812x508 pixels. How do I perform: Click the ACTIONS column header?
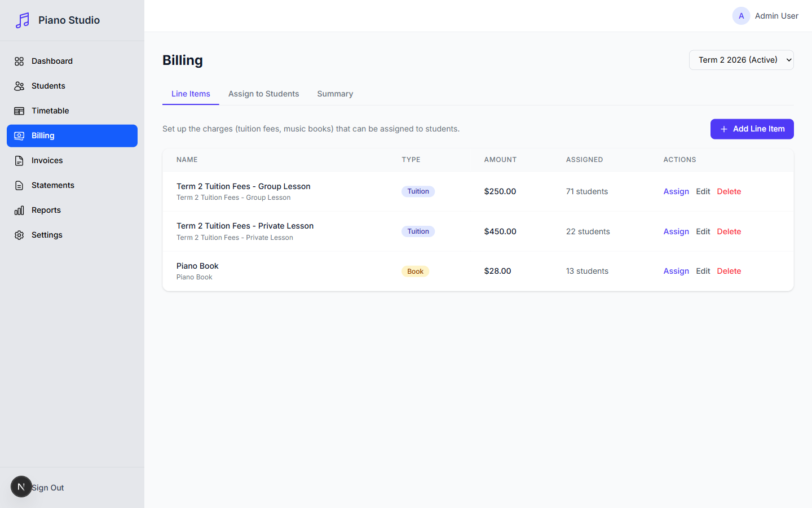click(679, 160)
